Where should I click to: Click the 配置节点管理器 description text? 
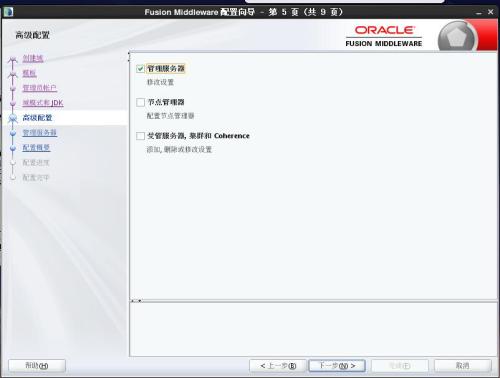(x=170, y=116)
